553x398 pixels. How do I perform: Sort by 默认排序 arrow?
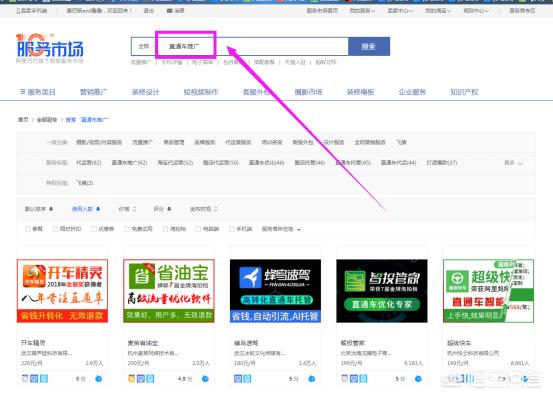pyautogui.click(x=51, y=209)
